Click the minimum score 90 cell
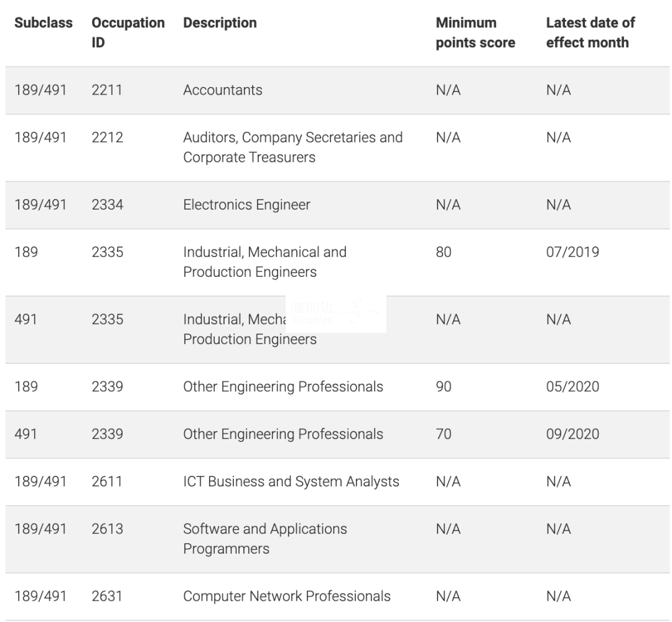This screenshot has width=672, height=622. click(x=444, y=386)
